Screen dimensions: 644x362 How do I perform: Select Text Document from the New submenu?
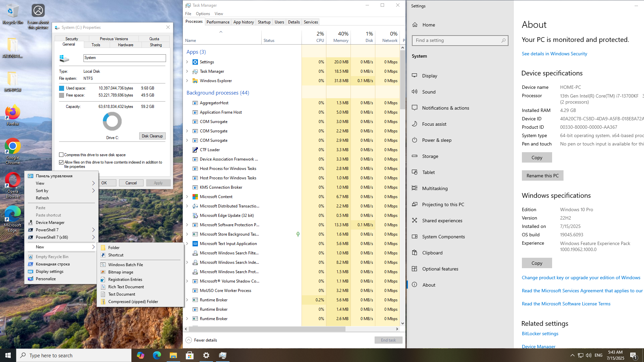tap(141, 294)
